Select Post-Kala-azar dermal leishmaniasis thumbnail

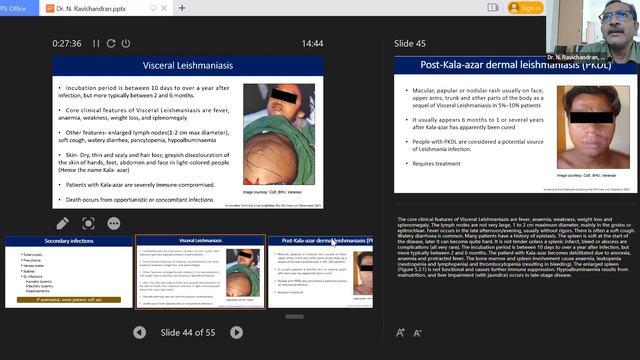(320, 272)
